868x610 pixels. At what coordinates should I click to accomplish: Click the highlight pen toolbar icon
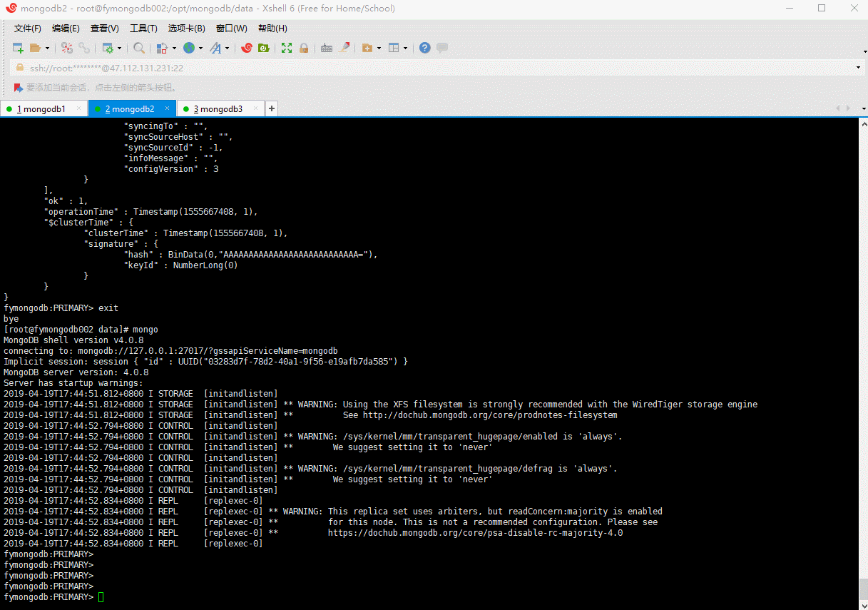pyautogui.click(x=344, y=48)
